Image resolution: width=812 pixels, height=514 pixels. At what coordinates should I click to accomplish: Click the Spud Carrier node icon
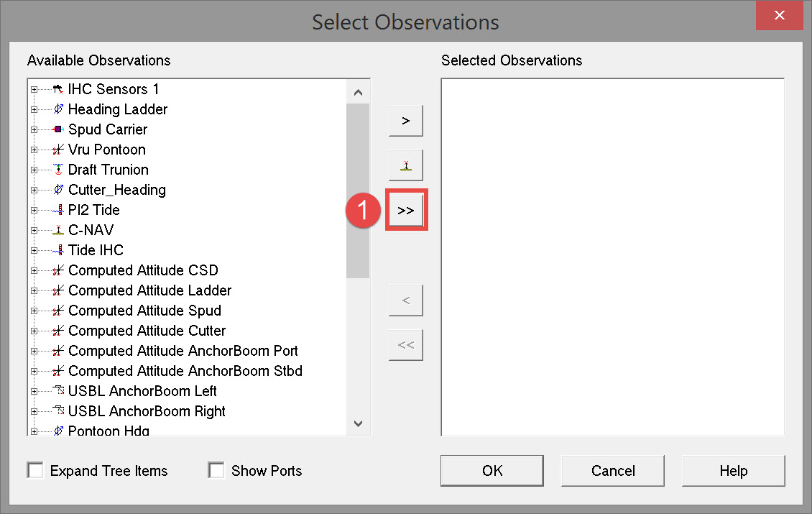click(58, 129)
